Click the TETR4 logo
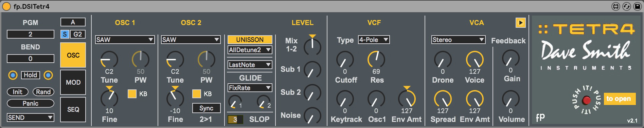 586,29
